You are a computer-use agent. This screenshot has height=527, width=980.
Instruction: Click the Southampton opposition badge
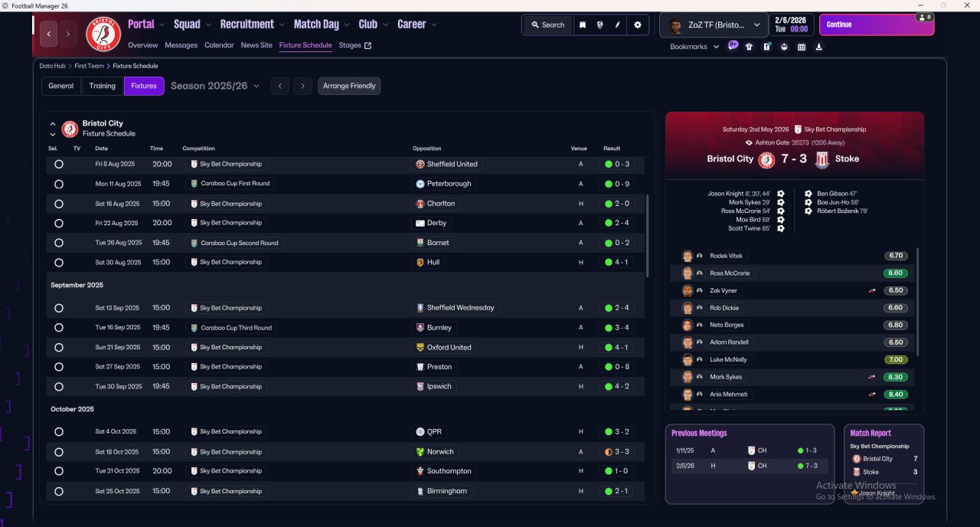[420, 471]
